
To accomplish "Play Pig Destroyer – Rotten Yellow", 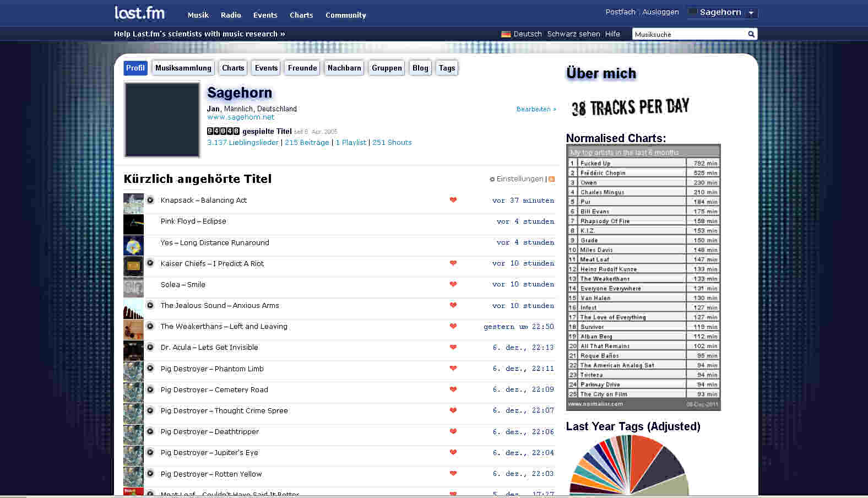I will click(150, 474).
